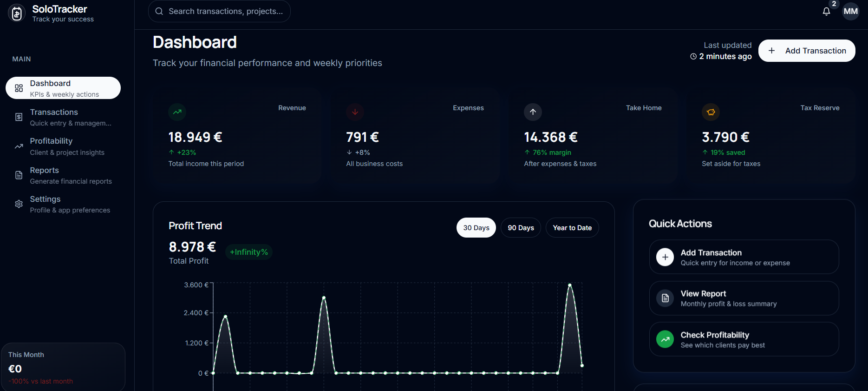
Task: Click the last peak point on Profit Trend chart
Action: click(570, 285)
